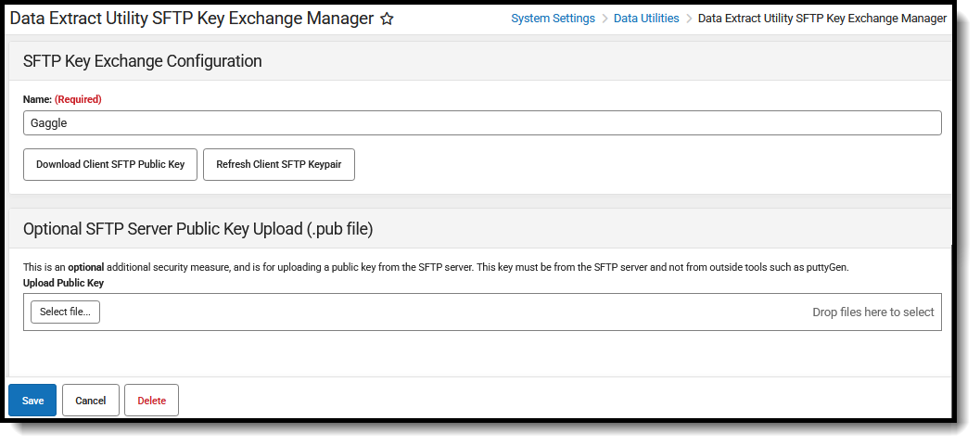Click the Name (Required) label
This screenshot has height=446, width=980.
(x=62, y=99)
